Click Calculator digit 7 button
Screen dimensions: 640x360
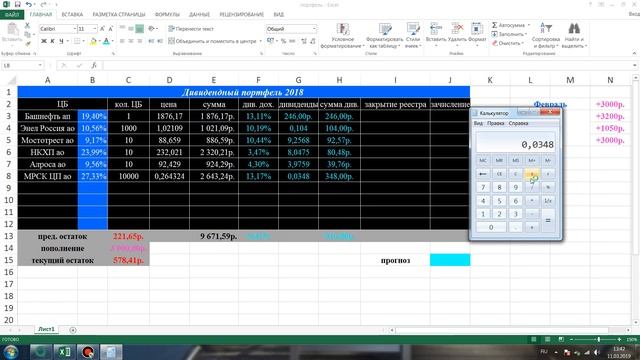point(483,187)
